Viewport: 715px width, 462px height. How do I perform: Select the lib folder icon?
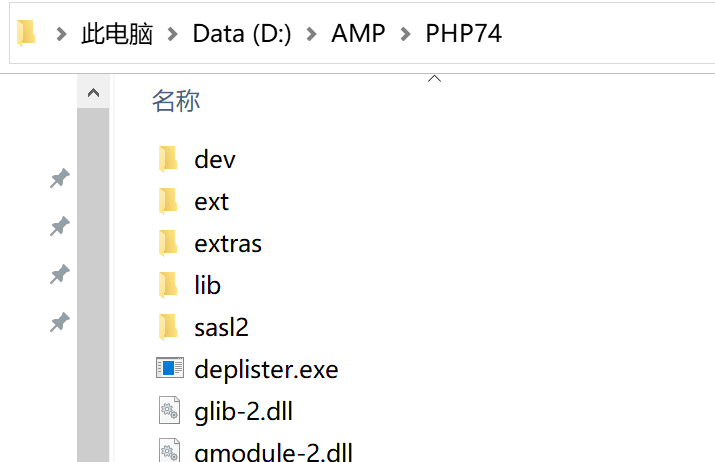click(168, 285)
